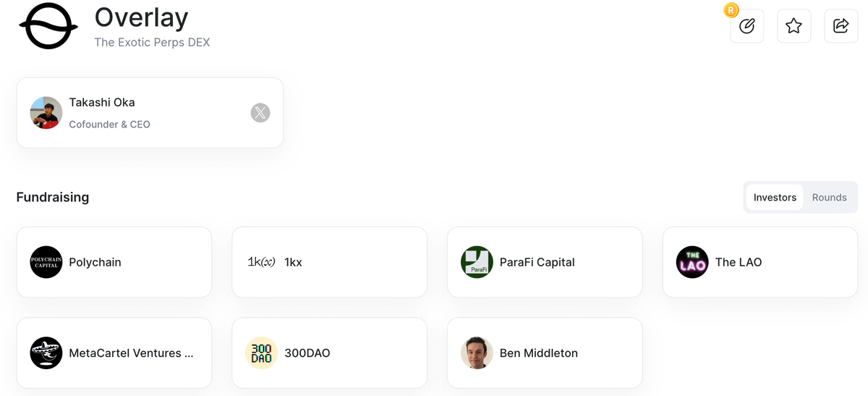Screen dimensions: 868x396
Task: Click Takashi Oka's profile photo
Action: click(46, 113)
